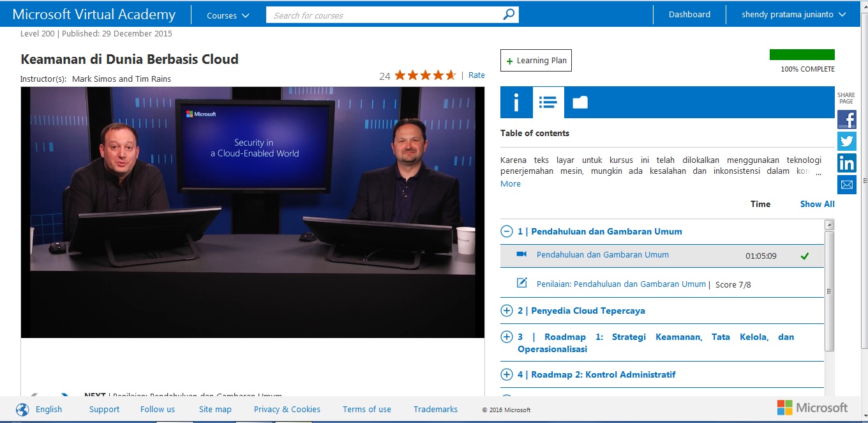The image size is (868, 423).
Task: Toggle Show All in the contents list
Action: pyautogui.click(x=816, y=203)
